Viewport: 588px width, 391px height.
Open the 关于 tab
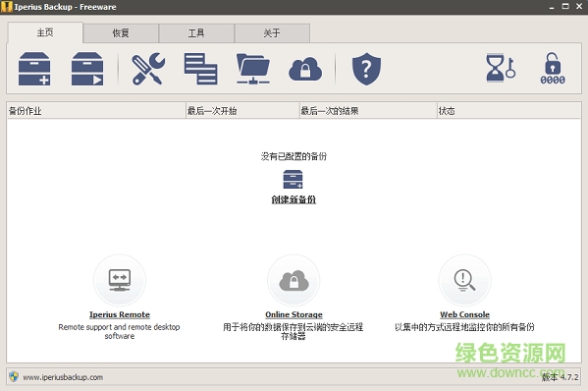272,33
